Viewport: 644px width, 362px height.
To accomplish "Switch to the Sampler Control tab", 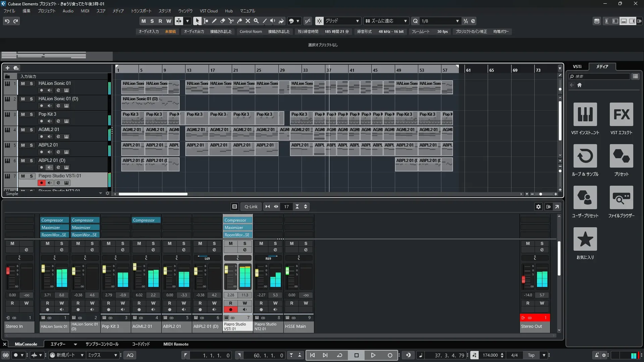I will click(102, 344).
